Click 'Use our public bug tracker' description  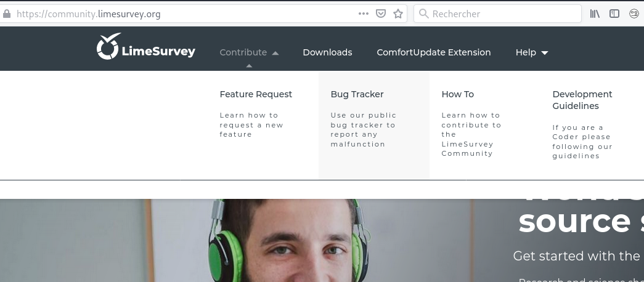[x=364, y=130]
